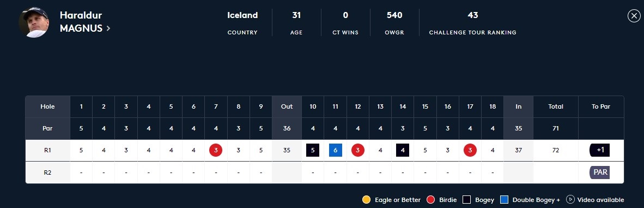Click the hole 11 double bogey square
Image resolution: width=644 pixels, height=208 pixels.
point(335,150)
